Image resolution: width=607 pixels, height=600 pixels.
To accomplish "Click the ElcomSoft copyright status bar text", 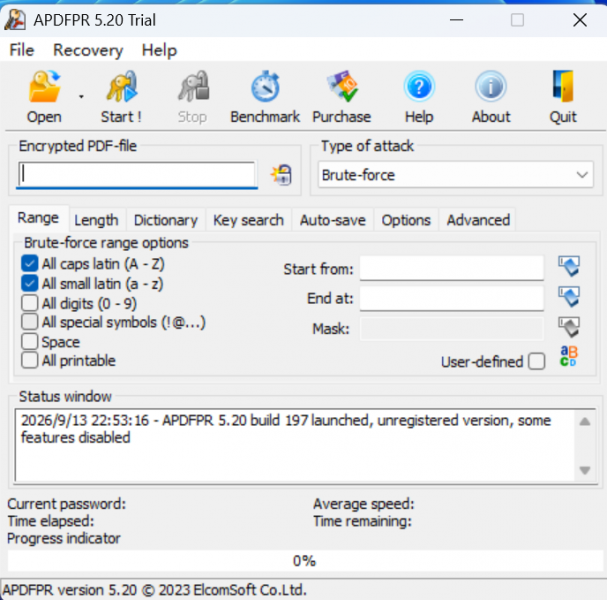I will [x=155, y=590].
